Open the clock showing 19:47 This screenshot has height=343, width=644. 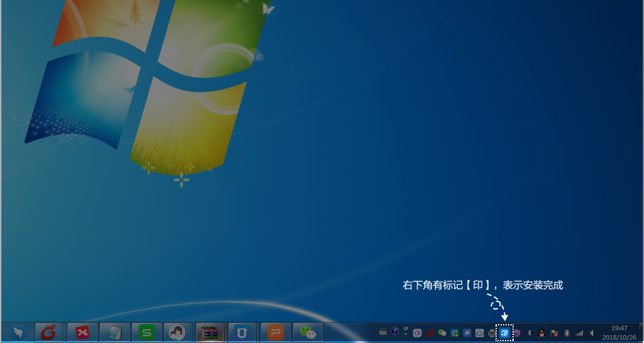(x=619, y=333)
